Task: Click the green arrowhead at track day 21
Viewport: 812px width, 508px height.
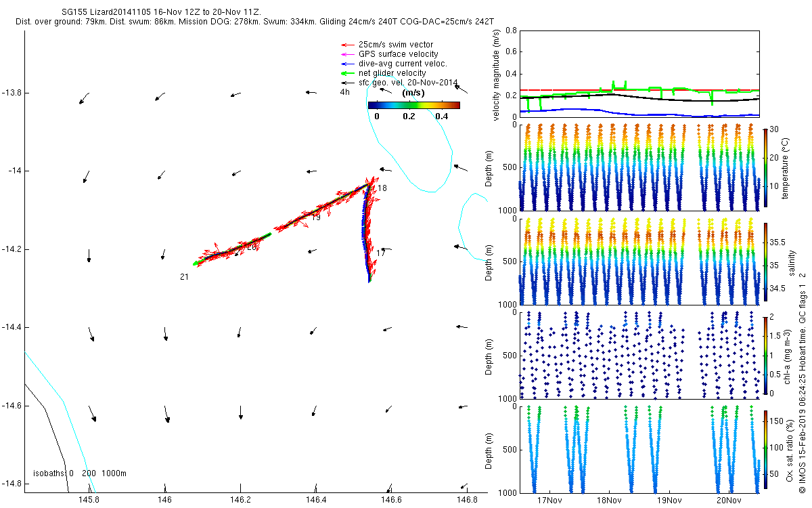Action: pos(196,263)
